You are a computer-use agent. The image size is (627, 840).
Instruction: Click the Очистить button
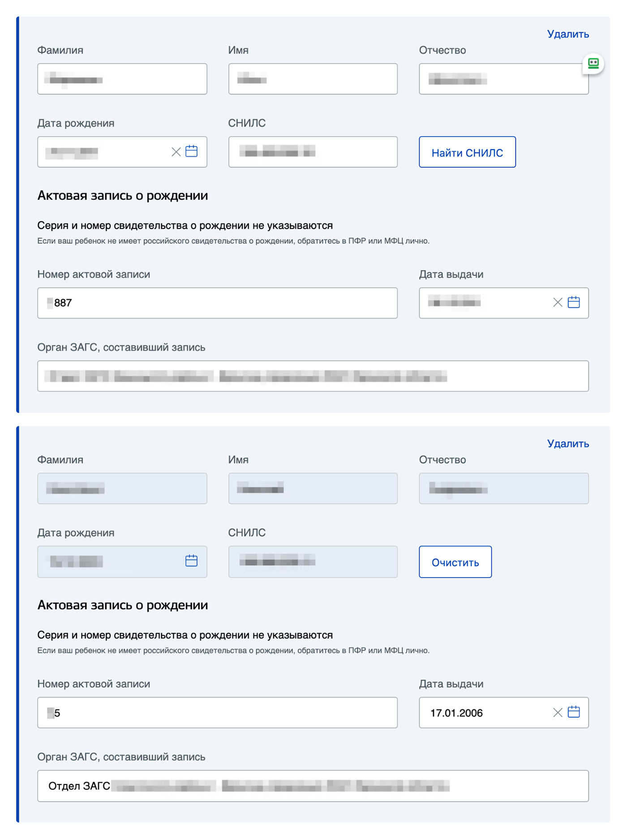[x=455, y=562]
